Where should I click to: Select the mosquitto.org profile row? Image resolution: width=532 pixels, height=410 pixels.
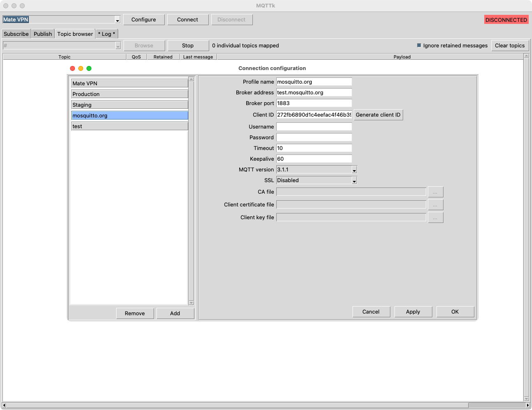(x=130, y=115)
